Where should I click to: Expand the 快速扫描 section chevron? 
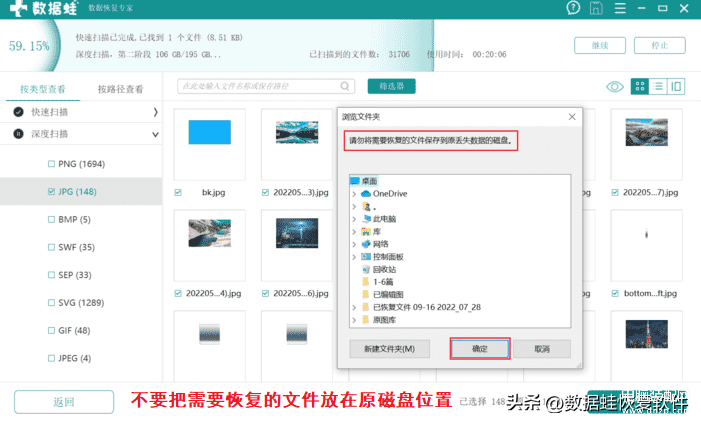point(155,112)
